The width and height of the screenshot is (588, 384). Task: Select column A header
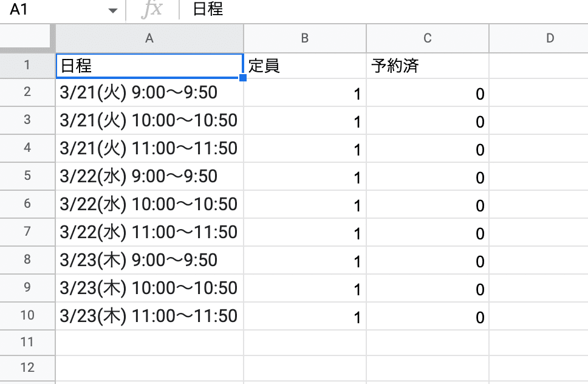[x=149, y=38]
